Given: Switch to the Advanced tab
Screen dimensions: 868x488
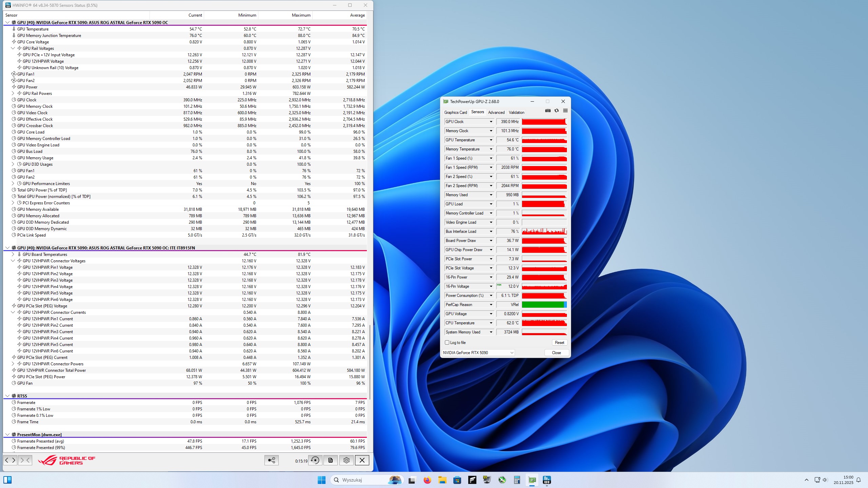Looking at the screenshot, I should coord(496,113).
